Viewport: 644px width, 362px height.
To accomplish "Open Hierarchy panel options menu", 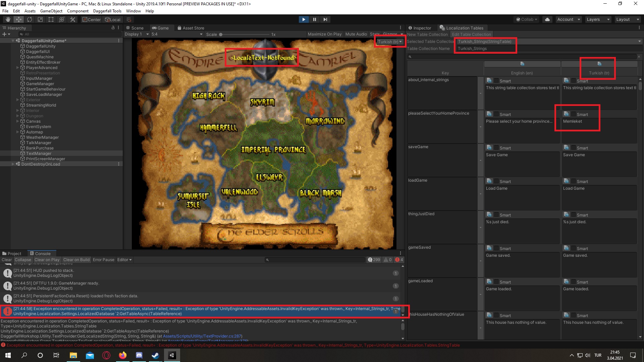I will [119, 28].
